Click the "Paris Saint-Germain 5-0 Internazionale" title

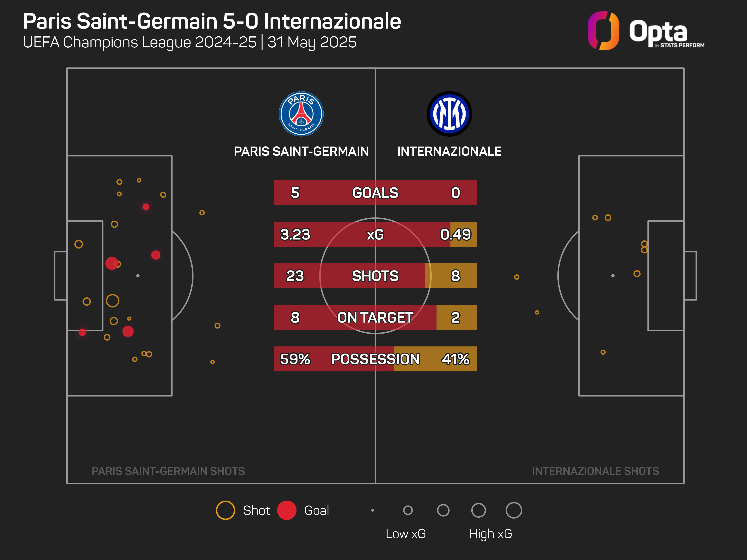(212, 21)
